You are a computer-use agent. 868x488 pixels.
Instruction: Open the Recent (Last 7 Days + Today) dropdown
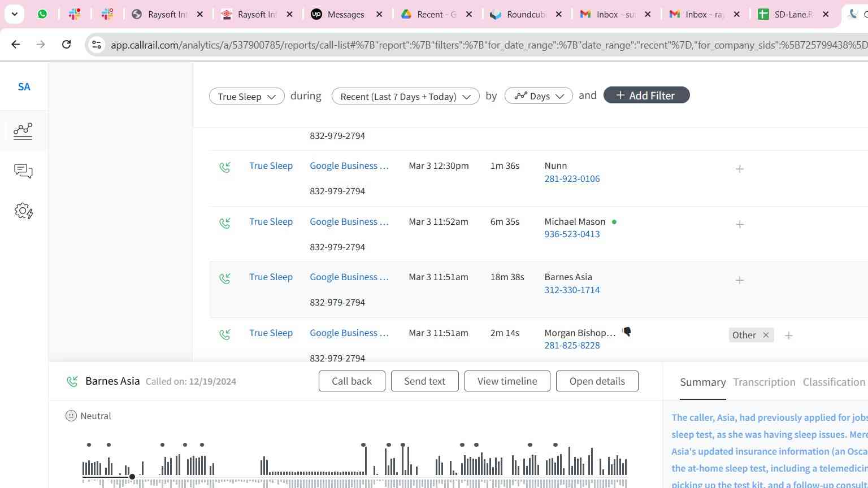(406, 96)
